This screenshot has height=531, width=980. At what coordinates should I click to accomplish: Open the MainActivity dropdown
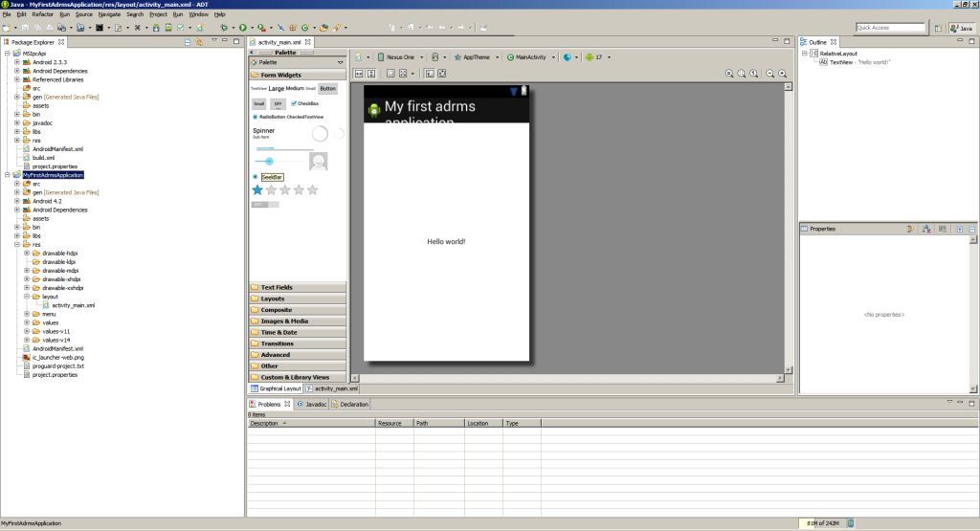530,56
